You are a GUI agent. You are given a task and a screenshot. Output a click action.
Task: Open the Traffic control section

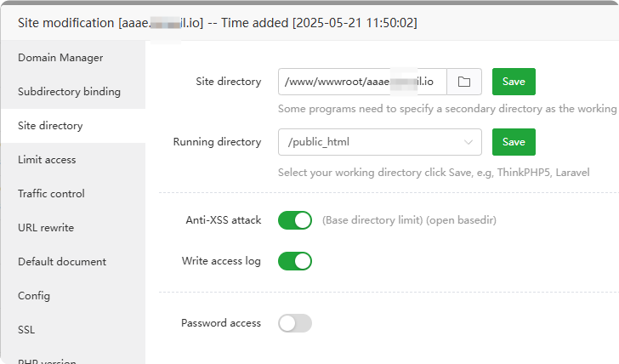point(51,194)
